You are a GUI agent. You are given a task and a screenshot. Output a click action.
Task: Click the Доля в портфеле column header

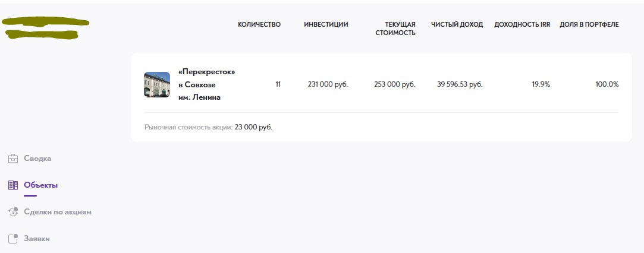coord(589,24)
